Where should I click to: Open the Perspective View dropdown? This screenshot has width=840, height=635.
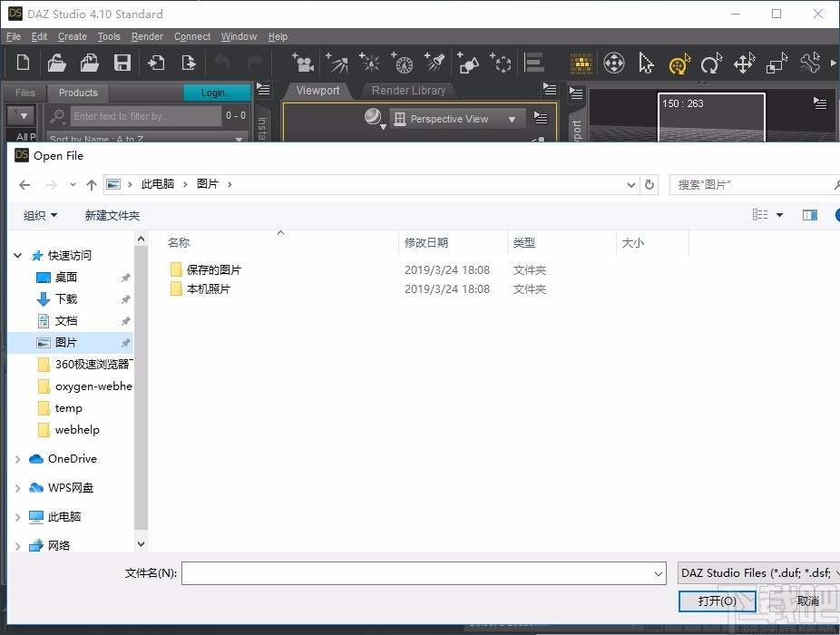455,119
